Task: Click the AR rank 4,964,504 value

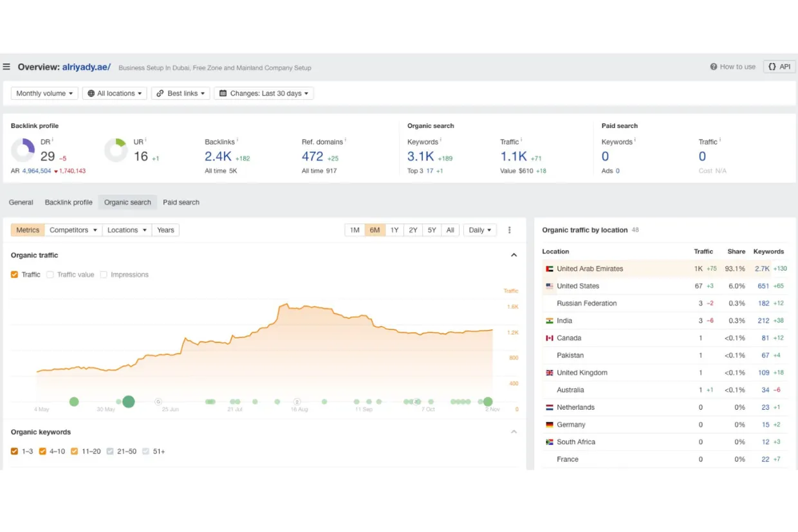Action: click(x=37, y=171)
